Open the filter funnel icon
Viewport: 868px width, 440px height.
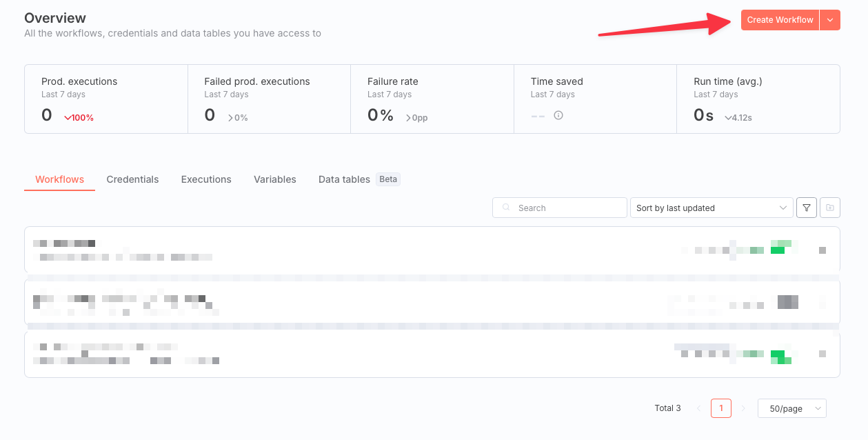click(x=807, y=208)
